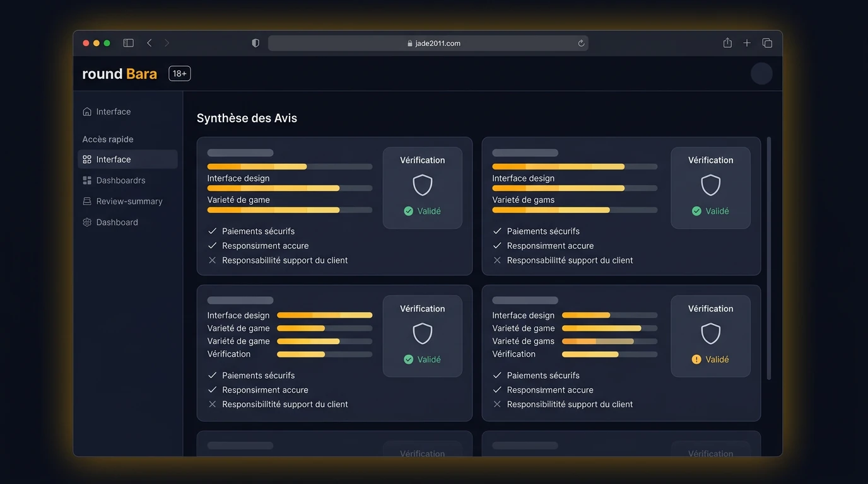868x484 pixels.
Task: Go back with the browser's left chevron
Action: 150,43
